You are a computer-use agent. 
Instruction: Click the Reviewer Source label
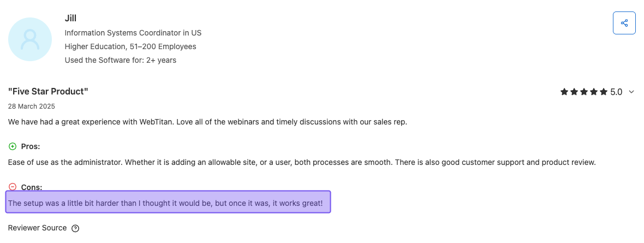37,228
